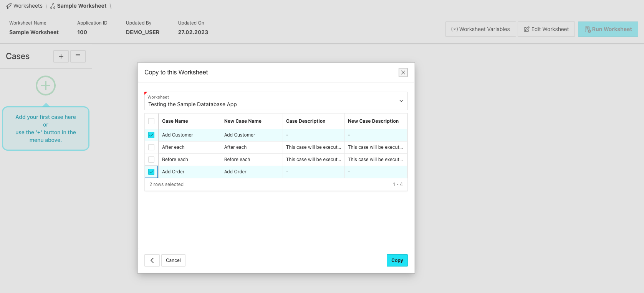644x293 pixels.
Task: Click the New Case Description column header
Action: 376,121
